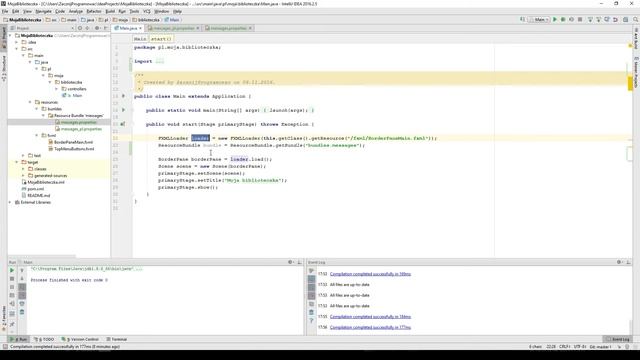Open the Main run configuration dropdown
The height and width of the screenshot is (360, 640).
click(539, 20)
